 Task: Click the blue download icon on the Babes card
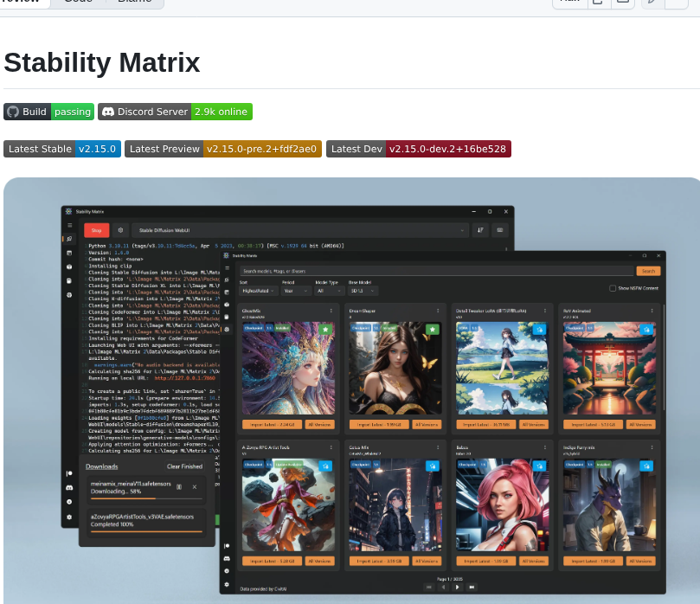[x=539, y=466]
